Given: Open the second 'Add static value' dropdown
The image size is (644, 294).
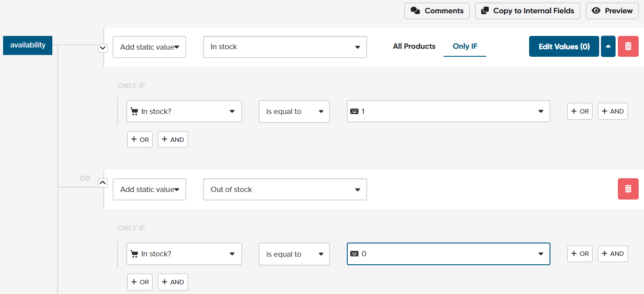Looking at the screenshot, I should [x=149, y=189].
